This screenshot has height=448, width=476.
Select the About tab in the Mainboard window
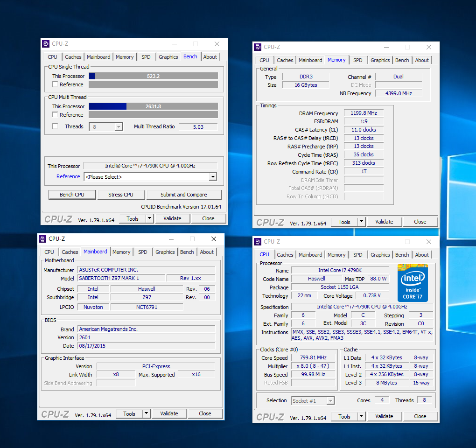(207, 252)
